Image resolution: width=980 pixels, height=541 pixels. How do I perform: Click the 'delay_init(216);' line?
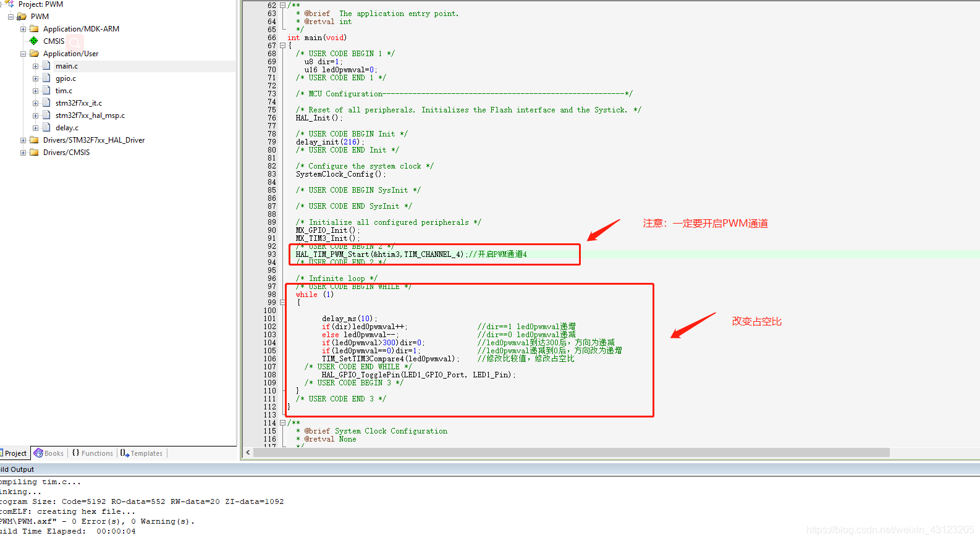click(330, 142)
